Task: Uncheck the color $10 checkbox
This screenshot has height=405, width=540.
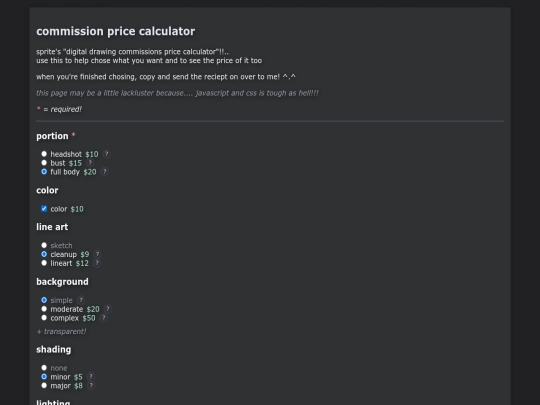Action: (44, 209)
